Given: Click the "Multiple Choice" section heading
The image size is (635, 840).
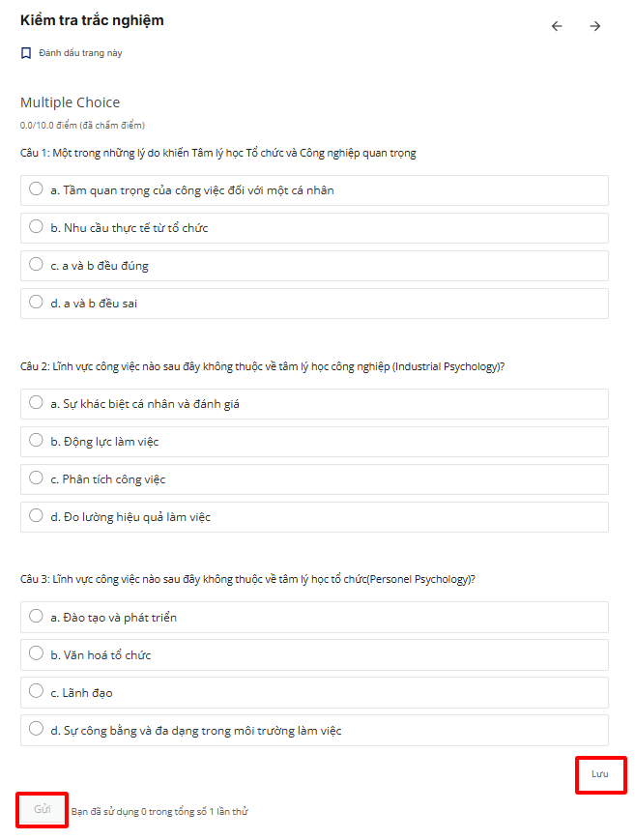Looking at the screenshot, I should click(x=70, y=102).
